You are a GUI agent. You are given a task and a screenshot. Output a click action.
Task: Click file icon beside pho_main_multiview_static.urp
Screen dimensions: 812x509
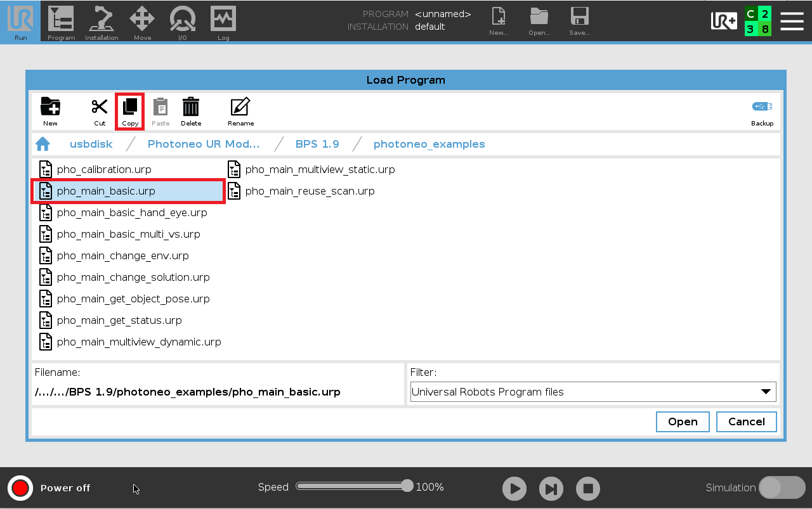[234, 169]
